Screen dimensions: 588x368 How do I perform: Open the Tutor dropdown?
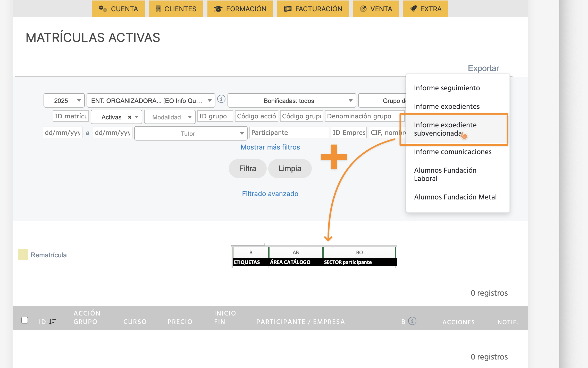(x=191, y=134)
